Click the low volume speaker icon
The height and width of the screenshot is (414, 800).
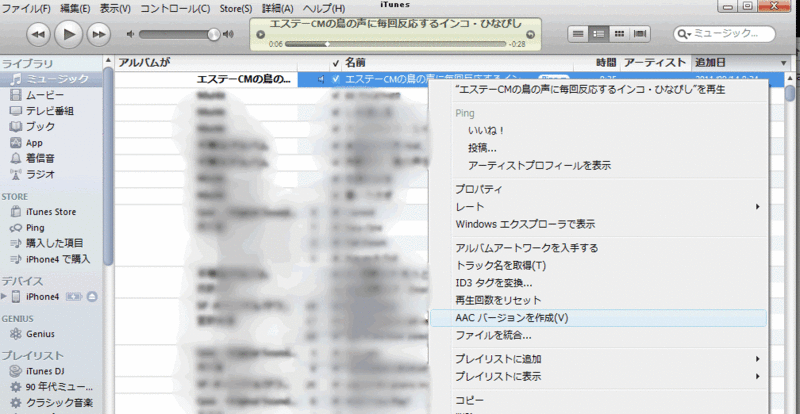(x=131, y=34)
